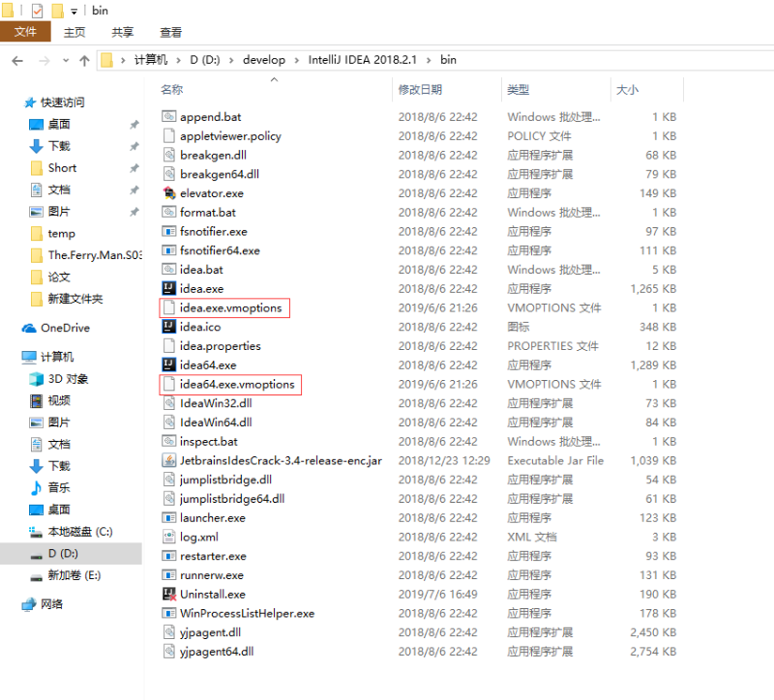Expand the chevron after develop in breadcrumb
The width and height of the screenshot is (774, 700).
297,60
